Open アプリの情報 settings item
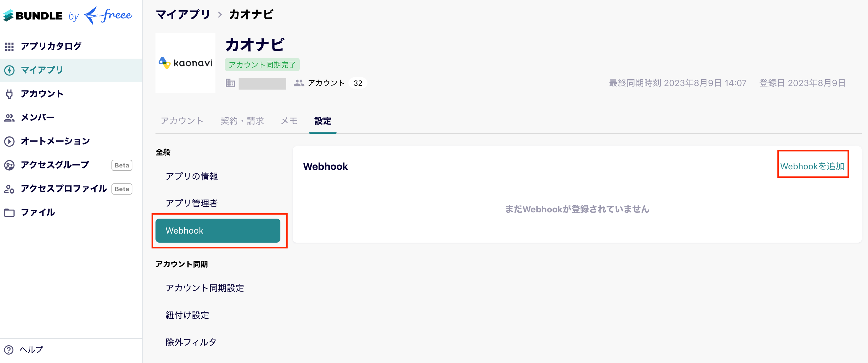Viewport: 868px width, 363px height. [x=218, y=176]
